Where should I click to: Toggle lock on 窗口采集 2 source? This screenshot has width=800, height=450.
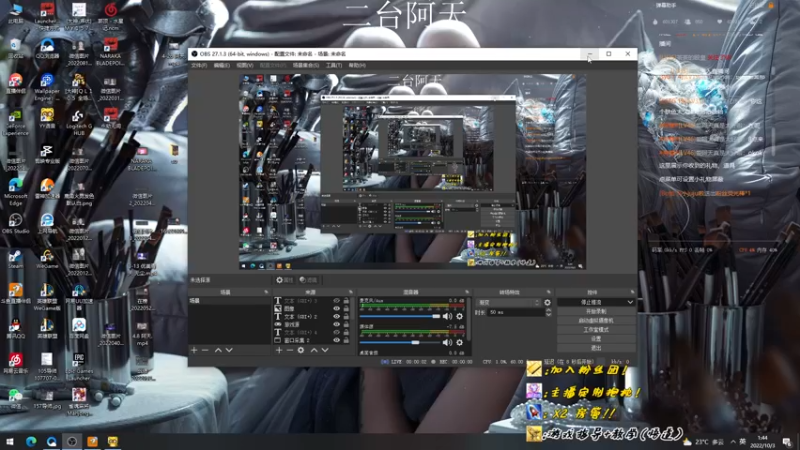pyautogui.click(x=346, y=340)
